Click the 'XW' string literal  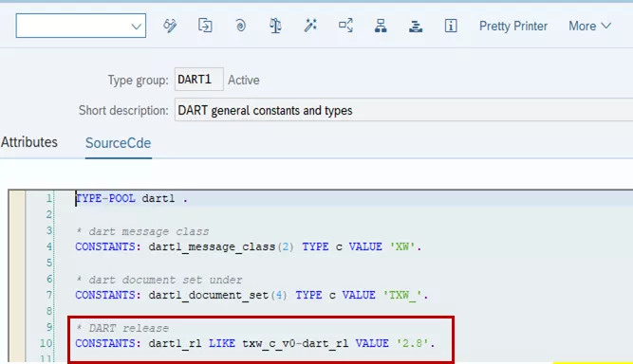click(x=402, y=246)
